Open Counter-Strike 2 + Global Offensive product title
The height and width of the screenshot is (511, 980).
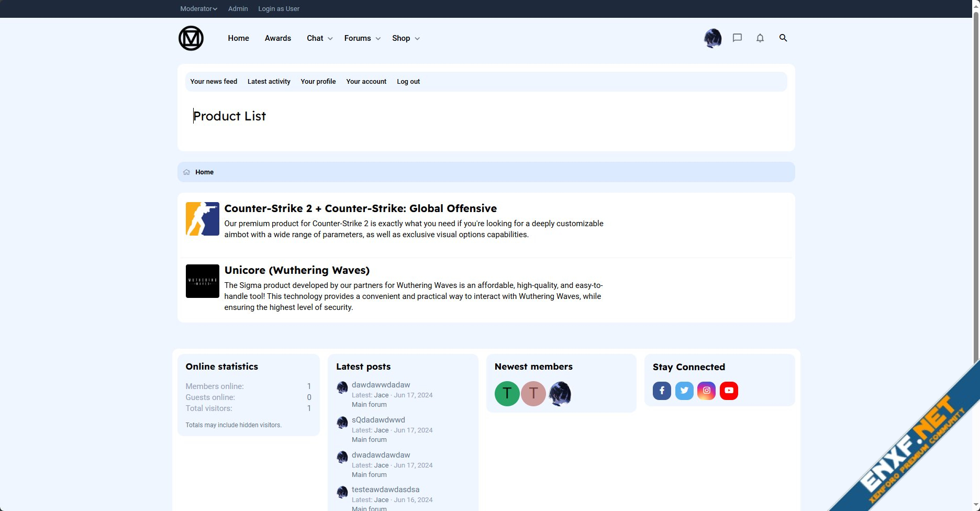coord(361,208)
